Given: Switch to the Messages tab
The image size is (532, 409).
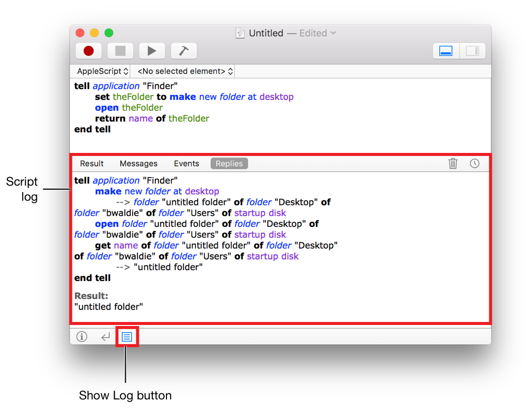Looking at the screenshot, I should 138,163.
